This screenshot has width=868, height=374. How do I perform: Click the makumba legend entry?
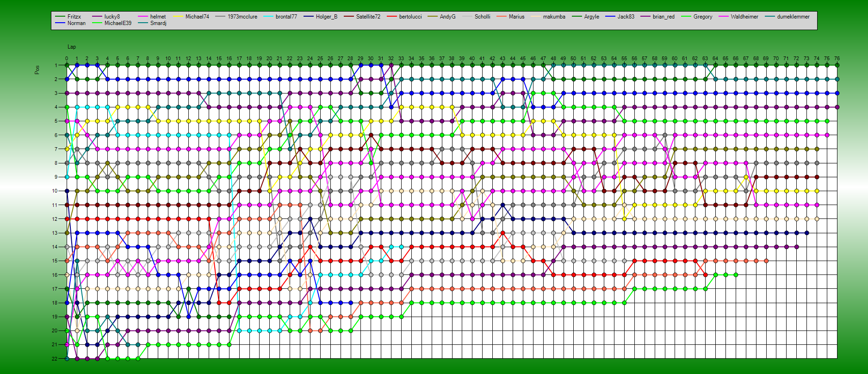click(x=554, y=17)
